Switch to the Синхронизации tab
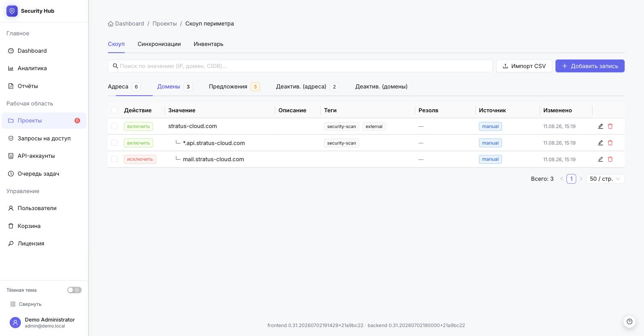644x336 pixels. coord(159,44)
